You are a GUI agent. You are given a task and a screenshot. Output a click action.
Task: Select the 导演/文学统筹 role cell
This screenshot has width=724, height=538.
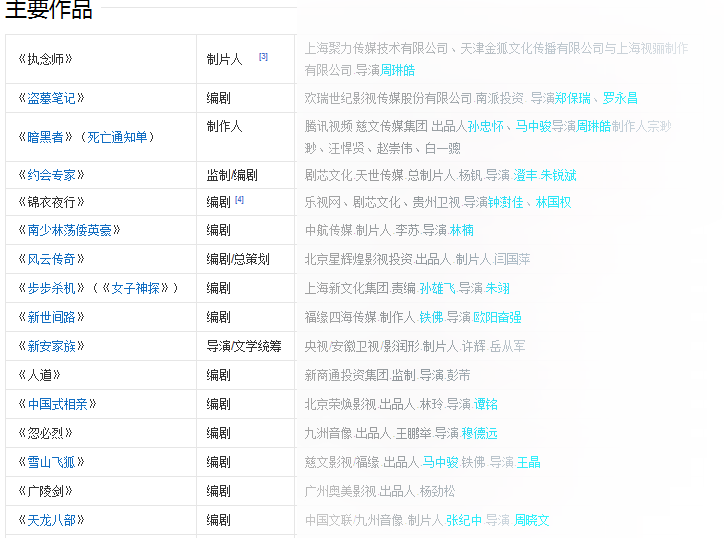(246, 346)
